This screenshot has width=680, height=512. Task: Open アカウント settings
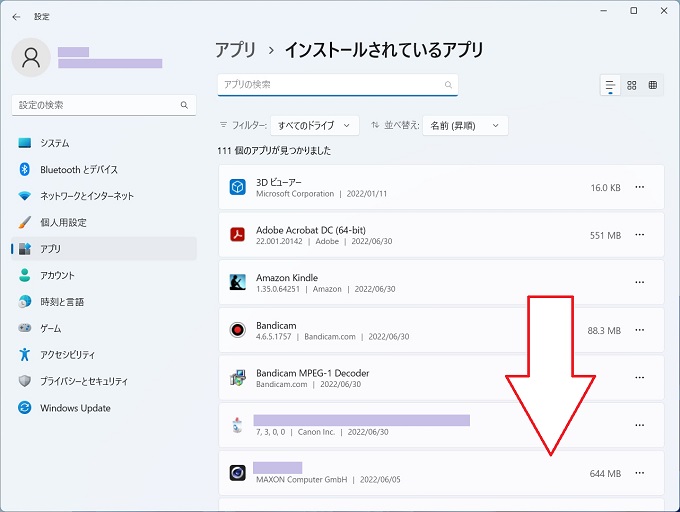click(x=104, y=275)
